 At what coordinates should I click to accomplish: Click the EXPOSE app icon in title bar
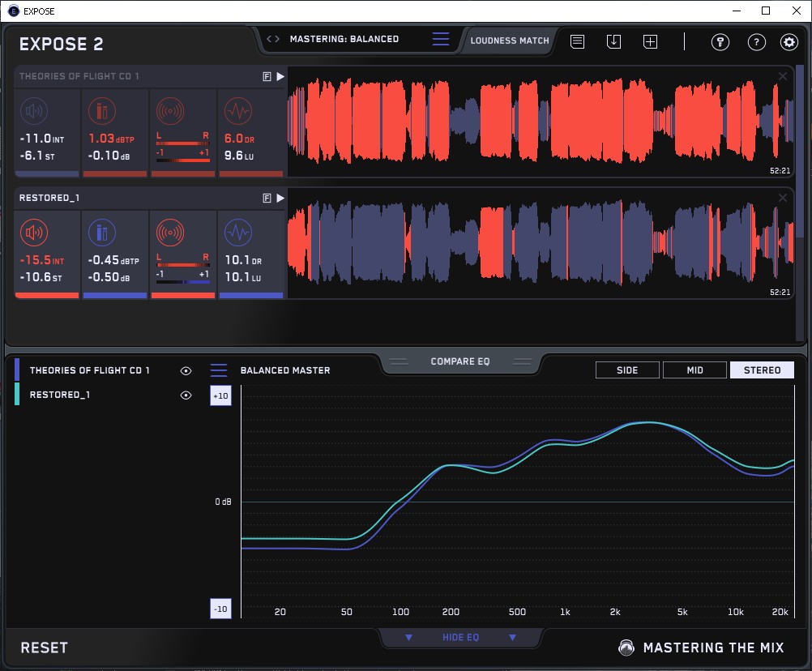(x=14, y=11)
